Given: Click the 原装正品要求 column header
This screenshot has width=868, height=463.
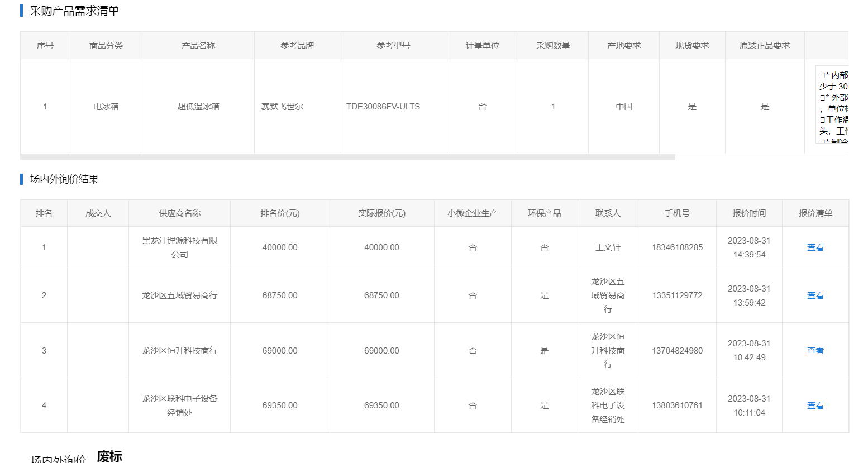Looking at the screenshot, I should (764, 46).
